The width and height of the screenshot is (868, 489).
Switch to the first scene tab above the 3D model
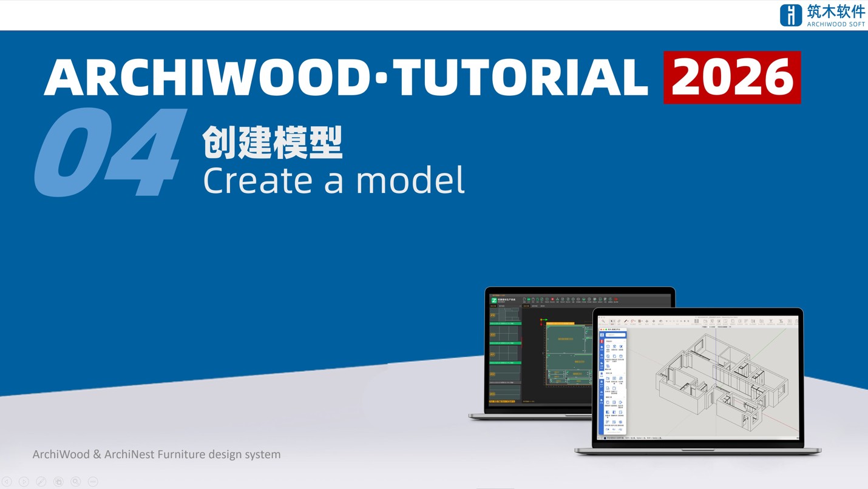706,326
